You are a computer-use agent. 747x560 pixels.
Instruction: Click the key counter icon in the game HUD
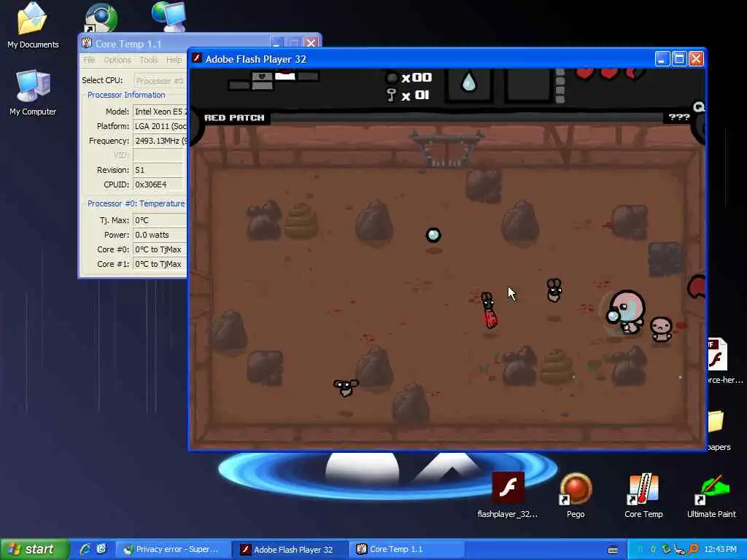391,96
